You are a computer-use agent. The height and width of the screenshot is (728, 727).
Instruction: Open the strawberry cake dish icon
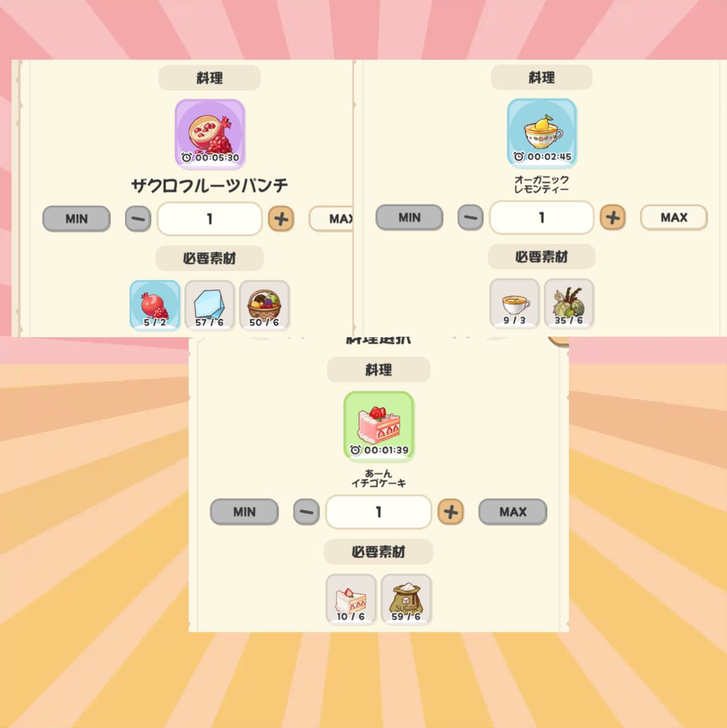pos(379,426)
